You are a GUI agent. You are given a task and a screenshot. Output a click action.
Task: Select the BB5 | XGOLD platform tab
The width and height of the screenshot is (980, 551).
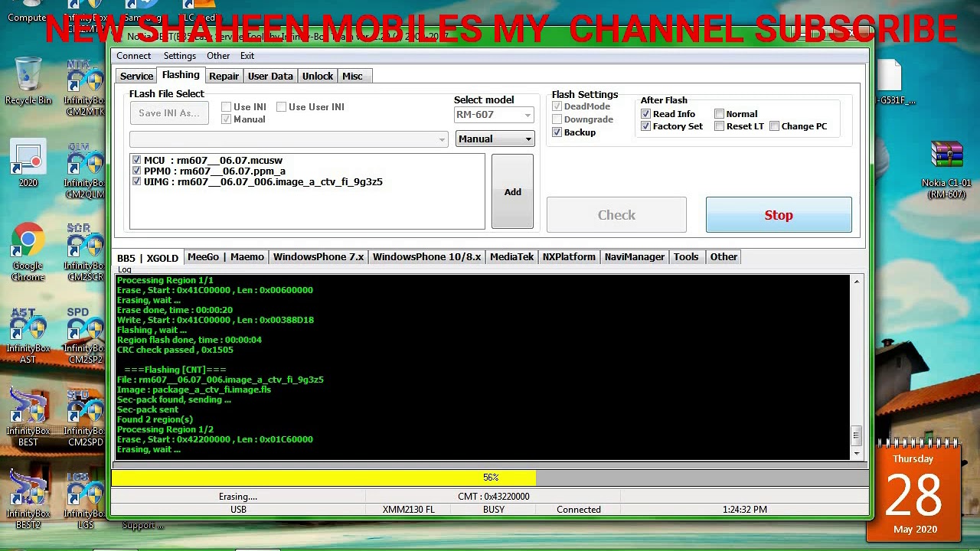(x=148, y=258)
